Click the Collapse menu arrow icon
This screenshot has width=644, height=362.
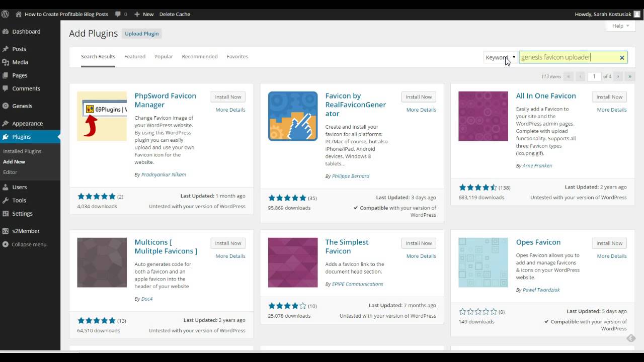pyautogui.click(x=6, y=244)
